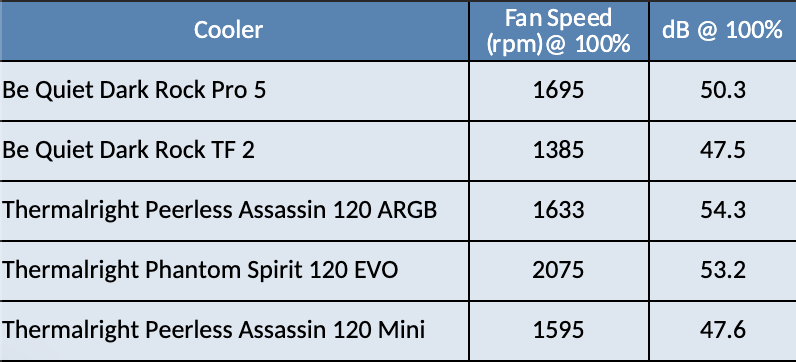Click the Be Quiet Dark Rock TF 2 cell
This screenshot has width=796, height=362.
pos(234,151)
